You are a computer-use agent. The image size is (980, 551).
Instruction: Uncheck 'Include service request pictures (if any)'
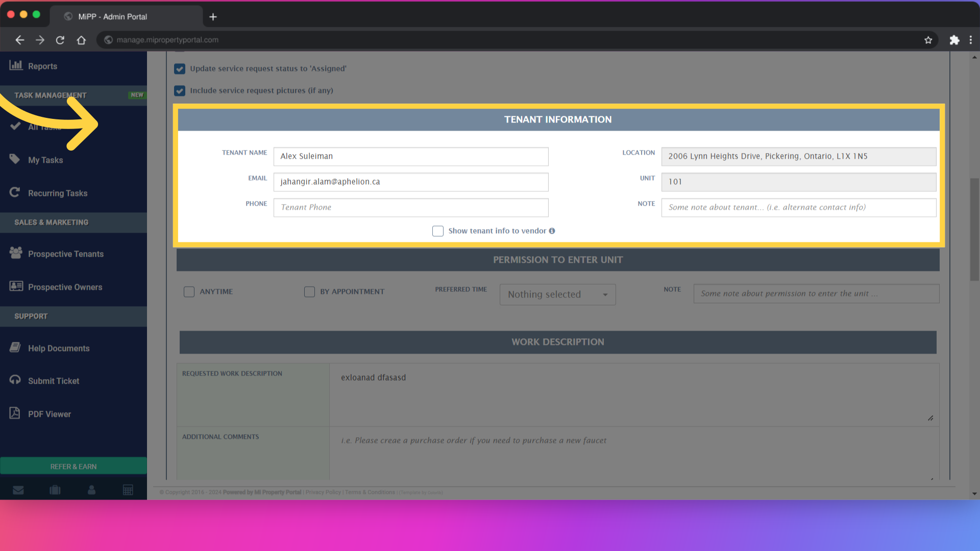click(x=180, y=91)
